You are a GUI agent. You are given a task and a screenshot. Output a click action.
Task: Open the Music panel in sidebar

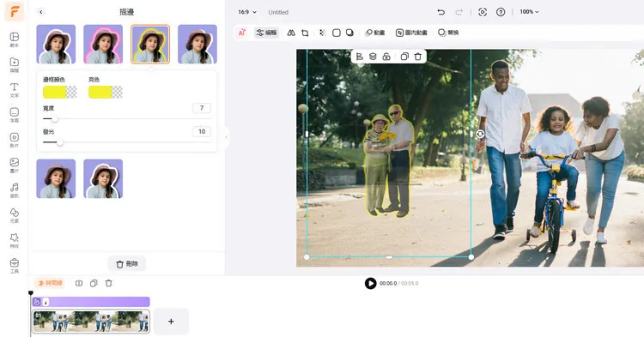[x=15, y=190]
